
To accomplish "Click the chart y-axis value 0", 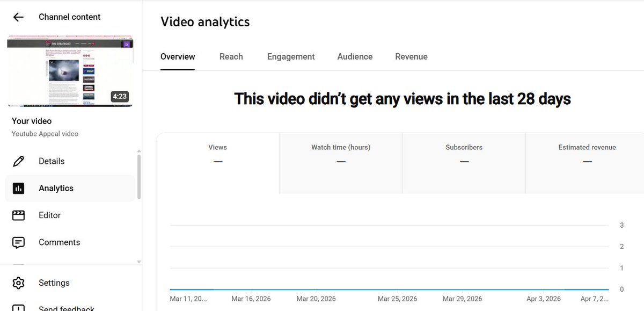I will coord(622,290).
